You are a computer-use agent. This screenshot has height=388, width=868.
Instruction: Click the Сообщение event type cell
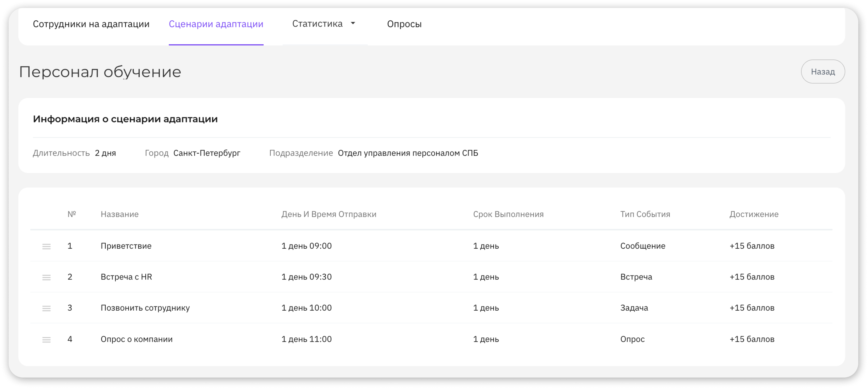tap(643, 246)
